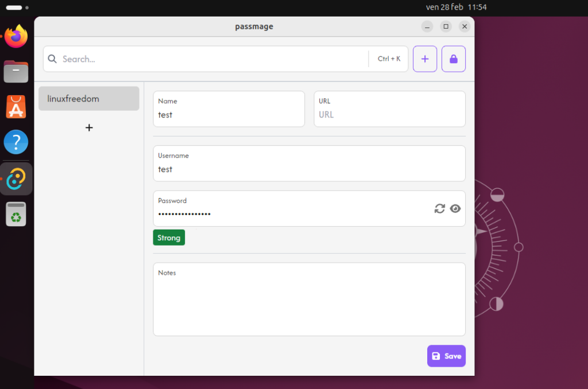Screen dimensions: 588x389
Task: Launch Firefox from the dock
Action: coord(16,36)
